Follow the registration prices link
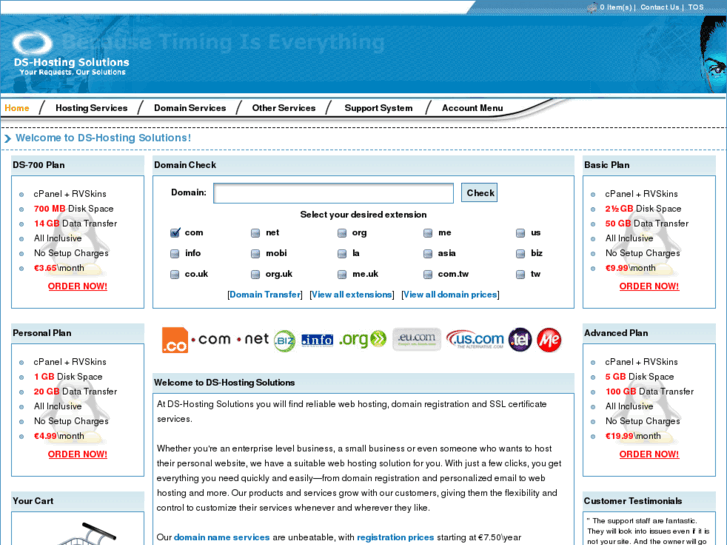 coord(395,537)
